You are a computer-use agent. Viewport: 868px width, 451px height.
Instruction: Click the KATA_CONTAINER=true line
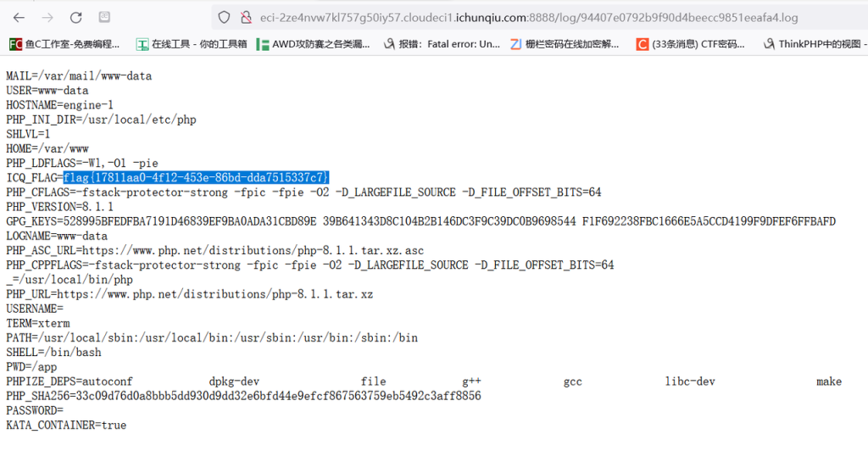[x=66, y=425]
